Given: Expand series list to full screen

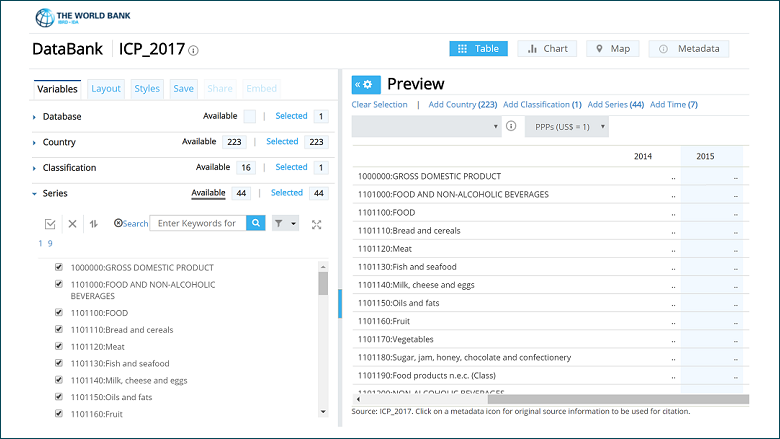Looking at the screenshot, I should (x=316, y=225).
